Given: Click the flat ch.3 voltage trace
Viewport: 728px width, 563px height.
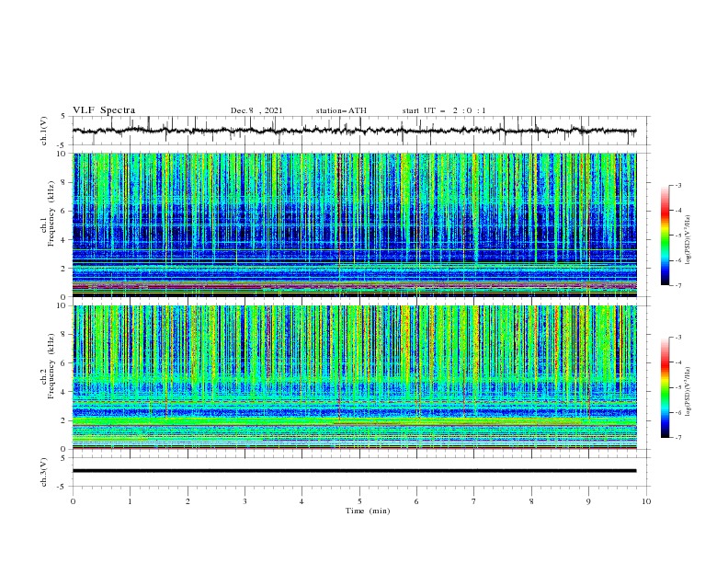Looking at the screenshot, I should (354, 471).
